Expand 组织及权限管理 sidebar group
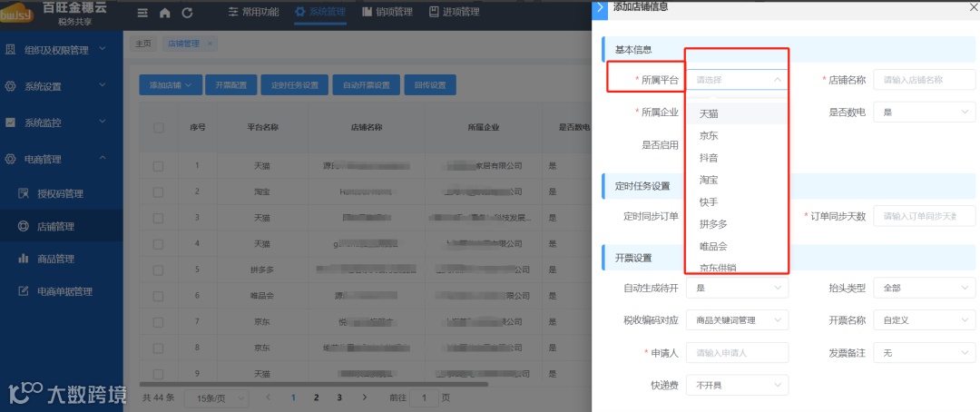Viewport: 980px width, 412px height. 62,50
